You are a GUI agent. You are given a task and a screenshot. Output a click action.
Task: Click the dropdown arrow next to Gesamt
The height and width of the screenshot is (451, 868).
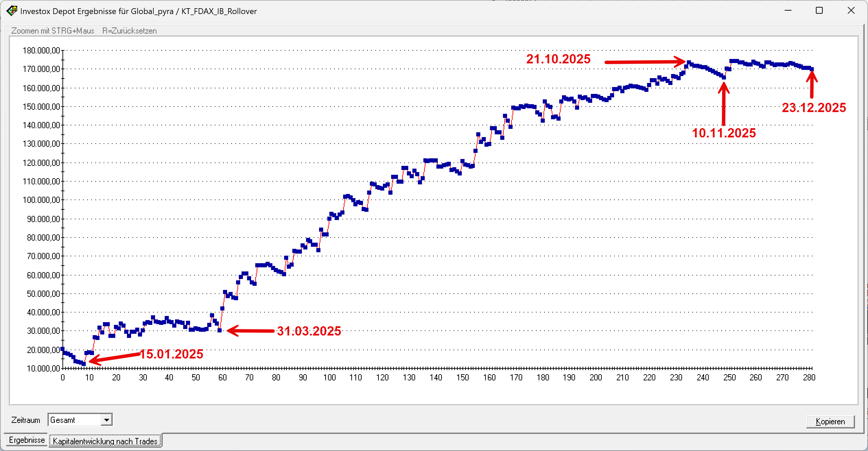(x=107, y=419)
